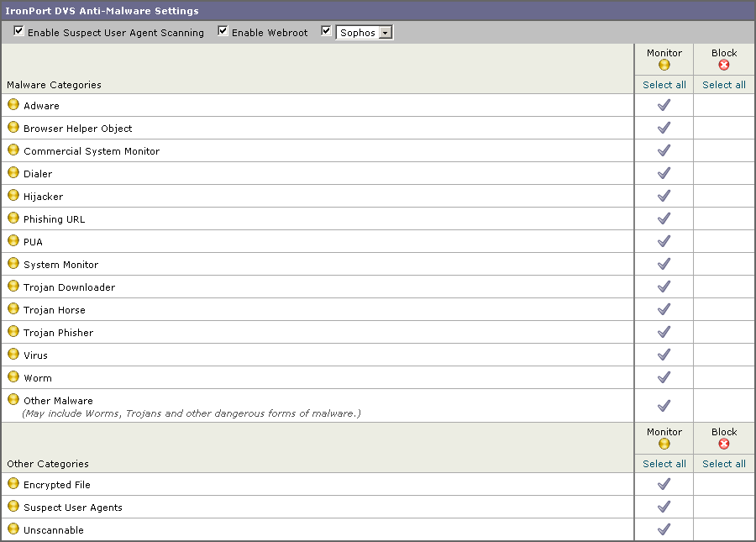Screen dimensions: 756x542
Task: Toggle the Enable Webroot checkbox
Action: coord(223,31)
